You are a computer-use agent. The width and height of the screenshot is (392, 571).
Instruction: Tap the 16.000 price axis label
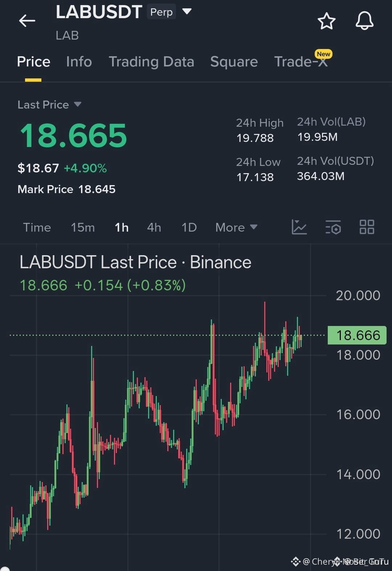click(358, 415)
